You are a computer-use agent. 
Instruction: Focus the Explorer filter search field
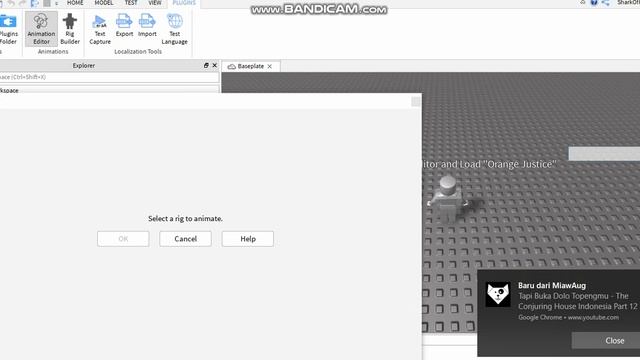tap(109, 77)
